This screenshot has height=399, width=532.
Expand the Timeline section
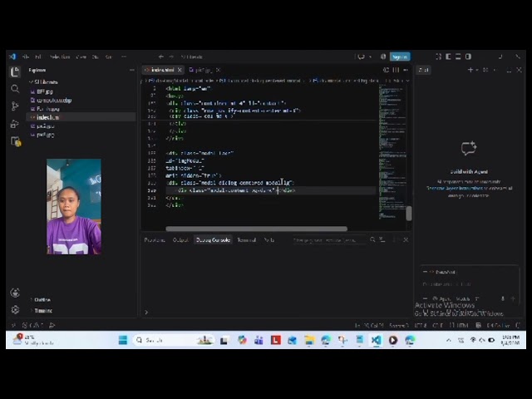42,310
